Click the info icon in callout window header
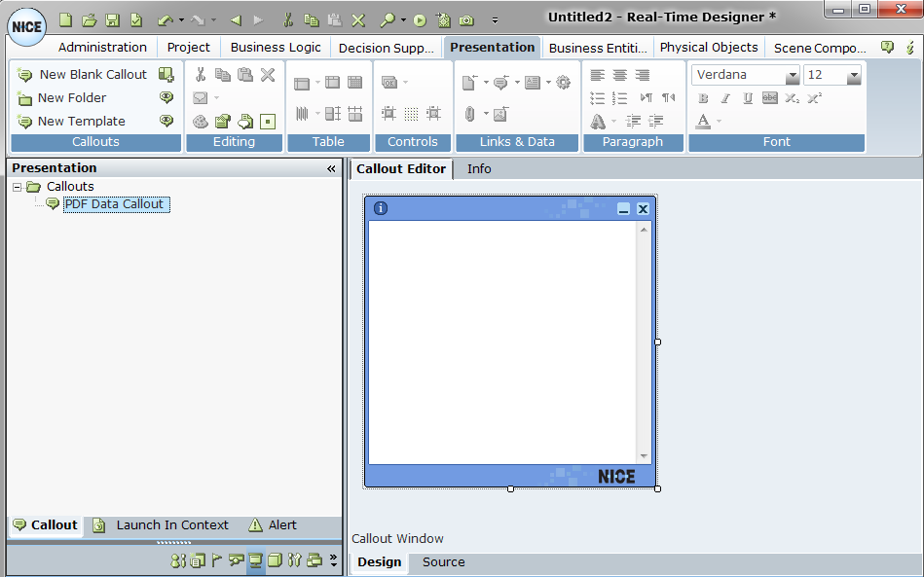Image resolution: width=924 pixels, height=577 pixels. 381,208
